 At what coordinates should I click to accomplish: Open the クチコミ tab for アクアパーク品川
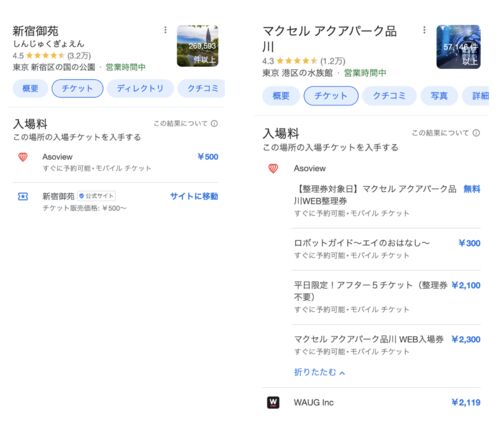click(389, 96)
